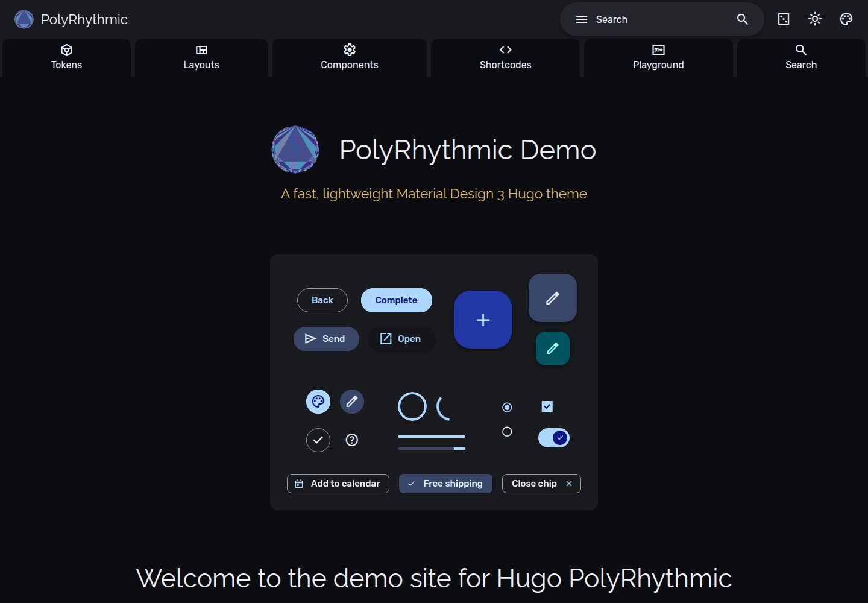Open the Layouts tab
The height and width of the screenshot is (603, 868).
coord(201,58)
